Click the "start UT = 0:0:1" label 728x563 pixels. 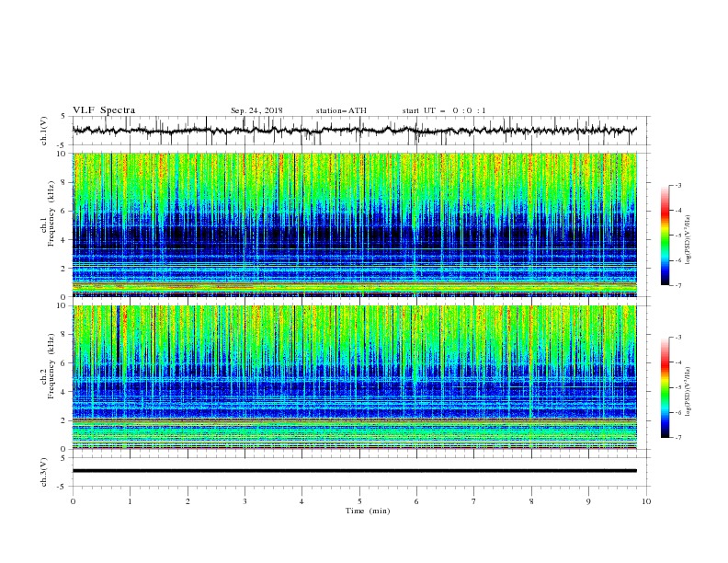pyautogui.click(x=444, y=110)
